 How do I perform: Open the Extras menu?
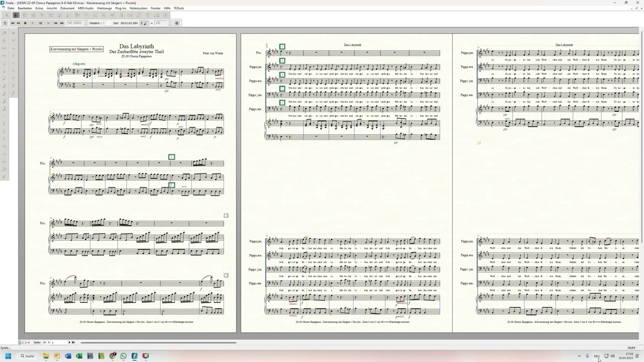pyautogui.click(x=39, y=8)
